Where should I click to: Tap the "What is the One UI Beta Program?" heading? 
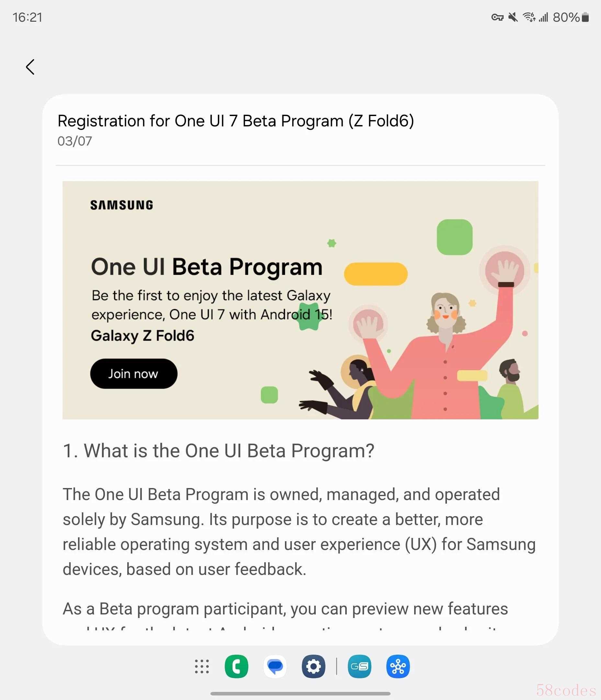[219, 451]
